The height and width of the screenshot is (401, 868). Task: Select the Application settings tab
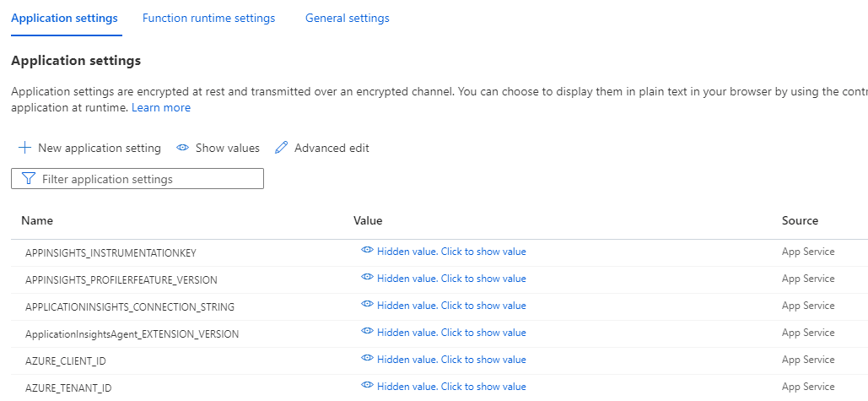point(64,18)
